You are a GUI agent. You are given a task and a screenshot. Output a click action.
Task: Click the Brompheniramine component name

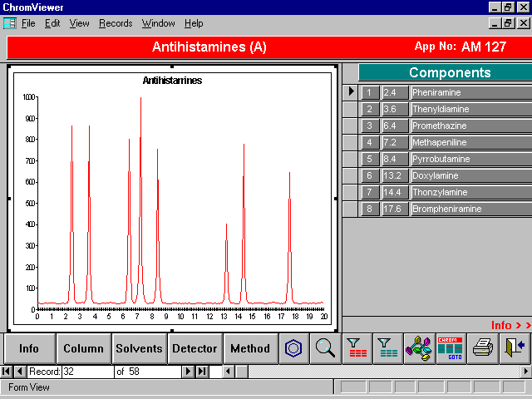[x=471, y=209]
